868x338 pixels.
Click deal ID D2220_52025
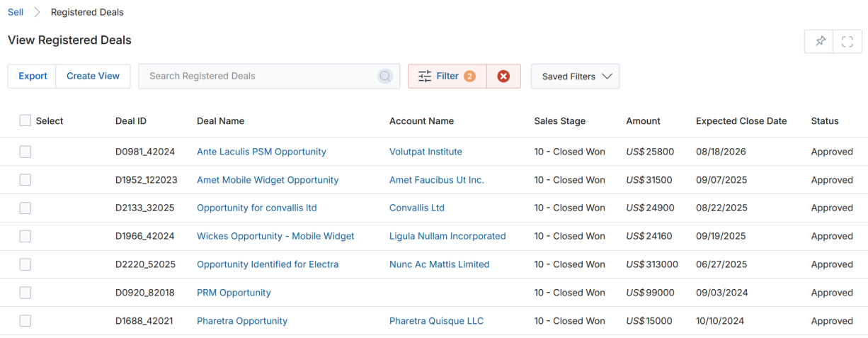pos(145,264)
